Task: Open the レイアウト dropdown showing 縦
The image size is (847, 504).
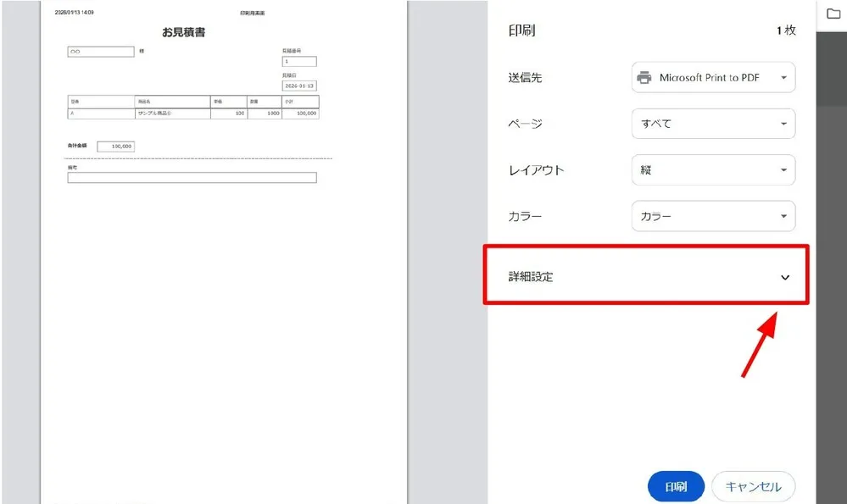Action: [x=713, y=170]
